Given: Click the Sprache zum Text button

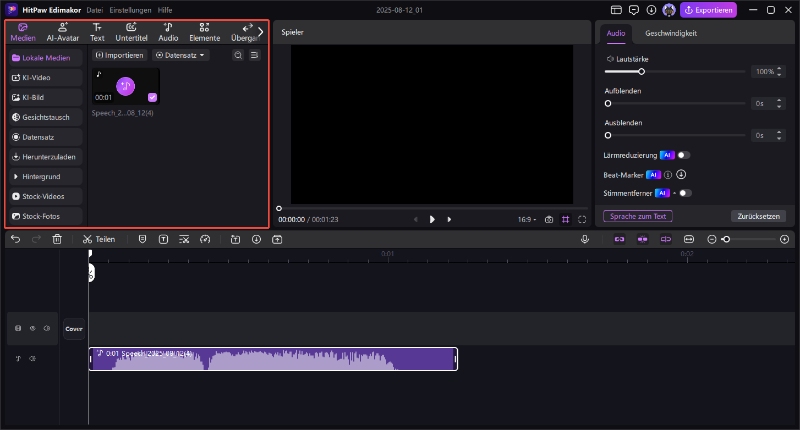Looking at the screenshot, I should coord(638,216).
